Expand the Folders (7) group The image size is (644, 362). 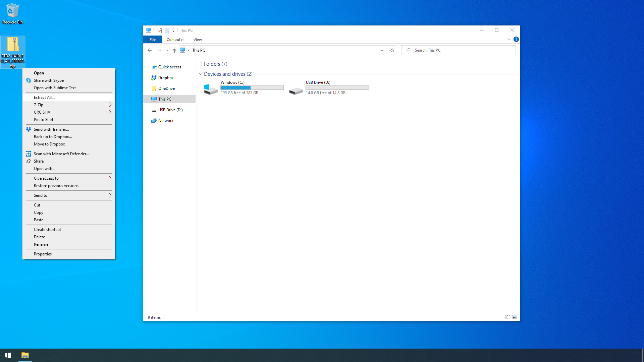pos(201,64)
